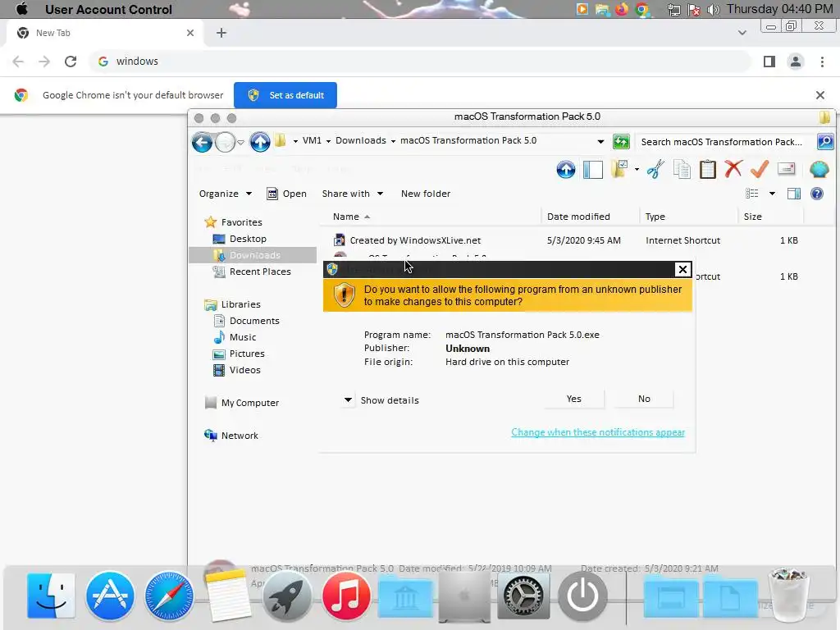The height and width of the screenshot is (630, 840).
Task: Click the orange checkmark Properties toolbar icon
Action: [x=760, y=169]
